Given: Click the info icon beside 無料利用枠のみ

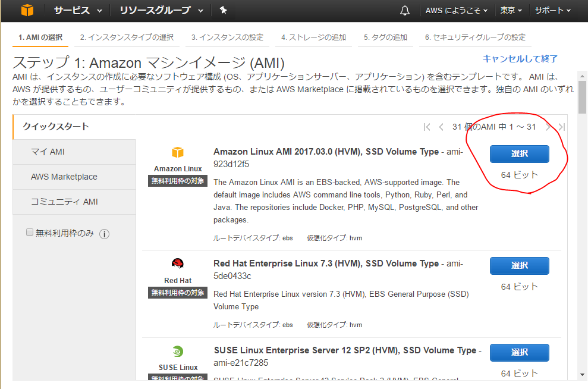Looking at the screenshot, I should (x=104, y=234).
